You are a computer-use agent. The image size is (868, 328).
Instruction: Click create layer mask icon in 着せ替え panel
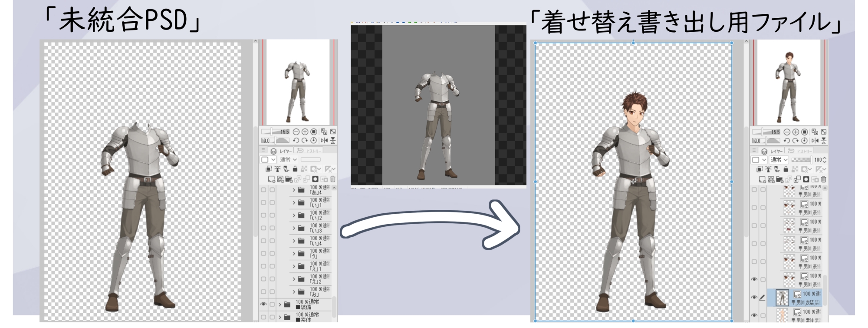(806, 179)
